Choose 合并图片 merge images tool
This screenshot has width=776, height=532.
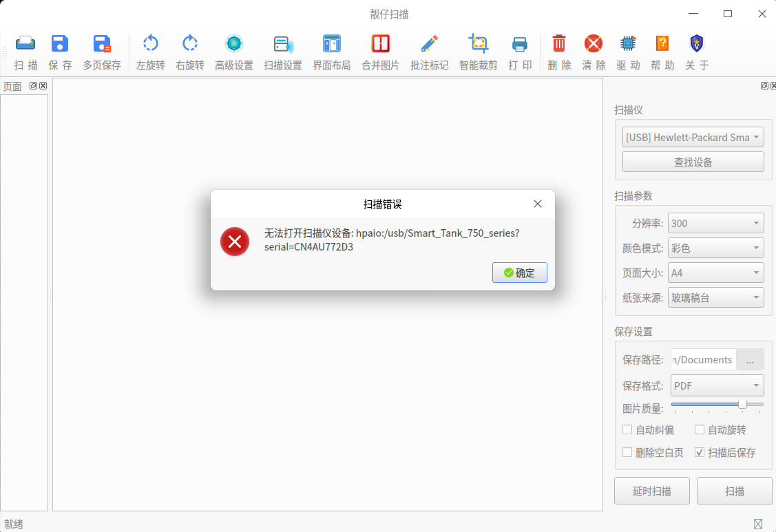381,43
